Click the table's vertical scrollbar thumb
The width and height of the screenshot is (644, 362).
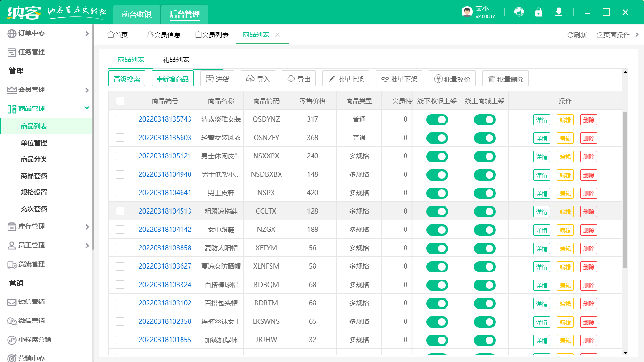pos(625,189)
